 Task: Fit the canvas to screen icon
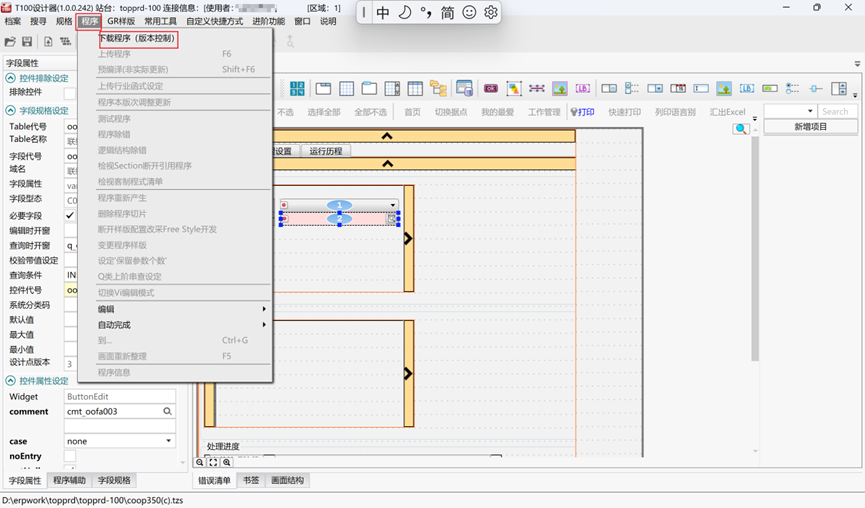(x=213, y=463)
